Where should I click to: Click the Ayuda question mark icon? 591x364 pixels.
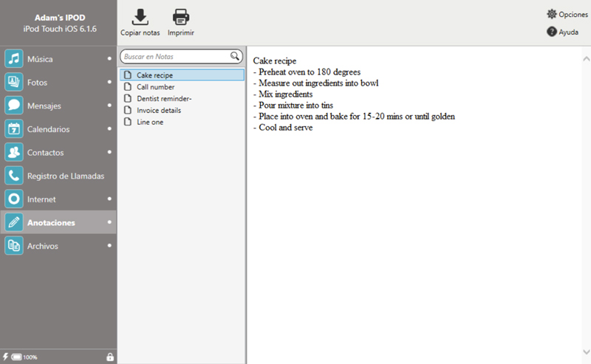coord(552,32)
